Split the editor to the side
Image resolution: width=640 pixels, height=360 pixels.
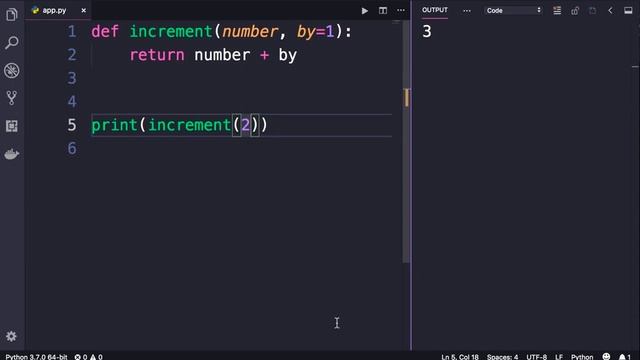pyautogui.click(x=383, y=11)
